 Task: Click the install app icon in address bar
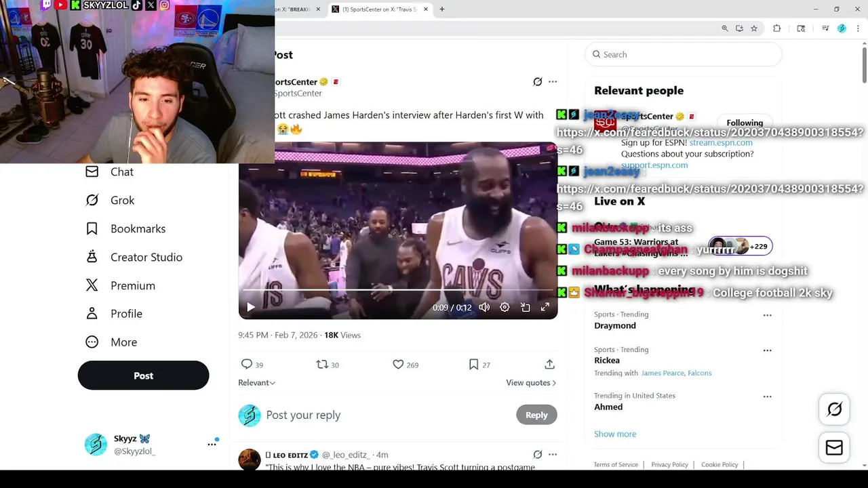tap(739, 28)
